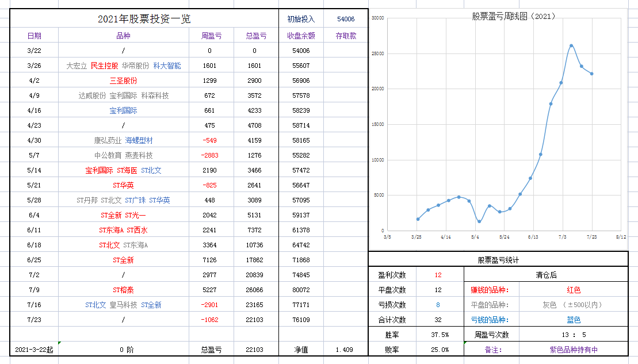This screenshot has height=364, width=638.
Task: Select ST东海A ST西水 cell in 6/11 row
Action: (x=123, y=230)
